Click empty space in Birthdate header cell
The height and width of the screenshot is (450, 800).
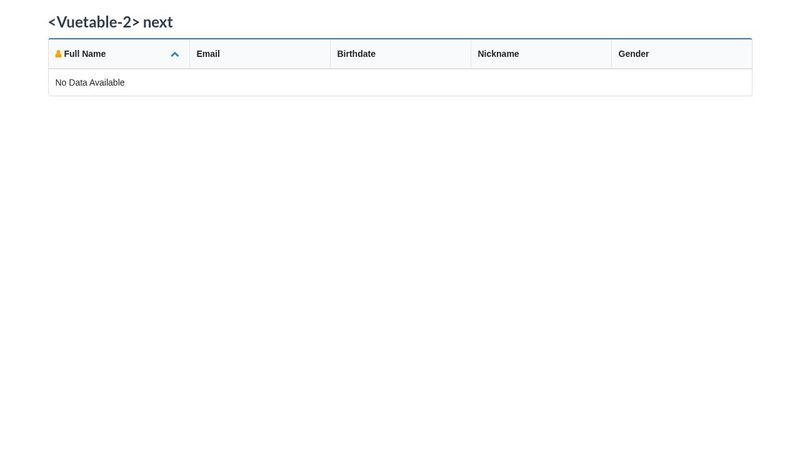430,54
